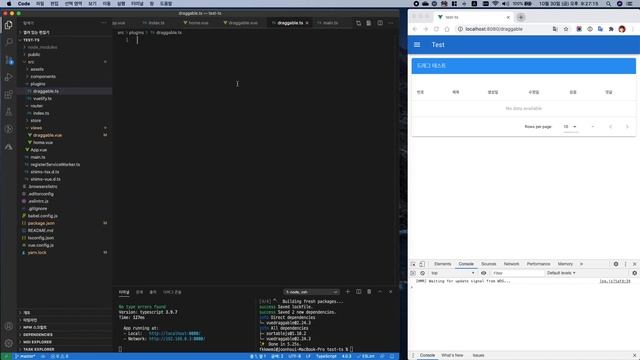Viewport: 640px width, 360px height.
Task: Open the Explorer view in activity bar
Action: tap(9, 25)
